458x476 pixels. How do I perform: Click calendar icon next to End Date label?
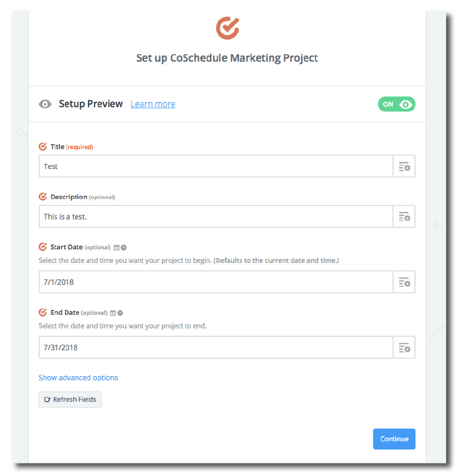113,313
